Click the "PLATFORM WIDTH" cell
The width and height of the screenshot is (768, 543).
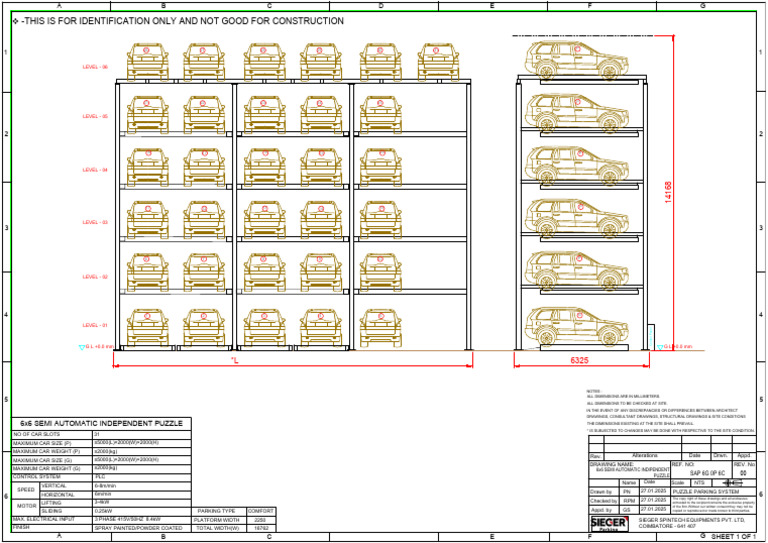pos(219,520)
